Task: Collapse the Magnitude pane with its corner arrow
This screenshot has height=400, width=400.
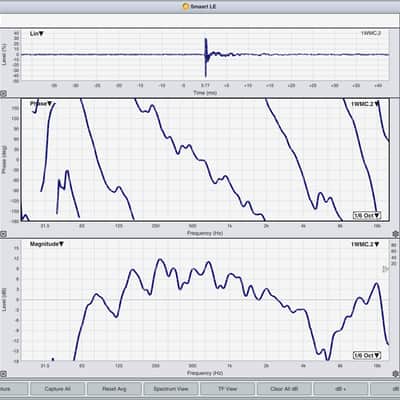Action: coord(3,374)
